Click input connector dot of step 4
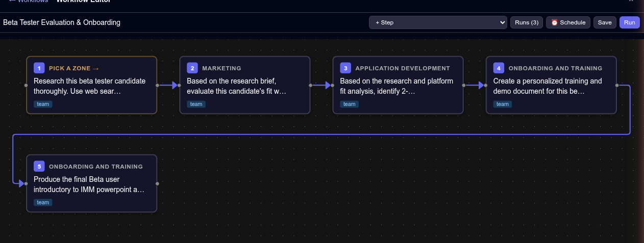Screen dimensions: 644x243 tap(486, 85)
